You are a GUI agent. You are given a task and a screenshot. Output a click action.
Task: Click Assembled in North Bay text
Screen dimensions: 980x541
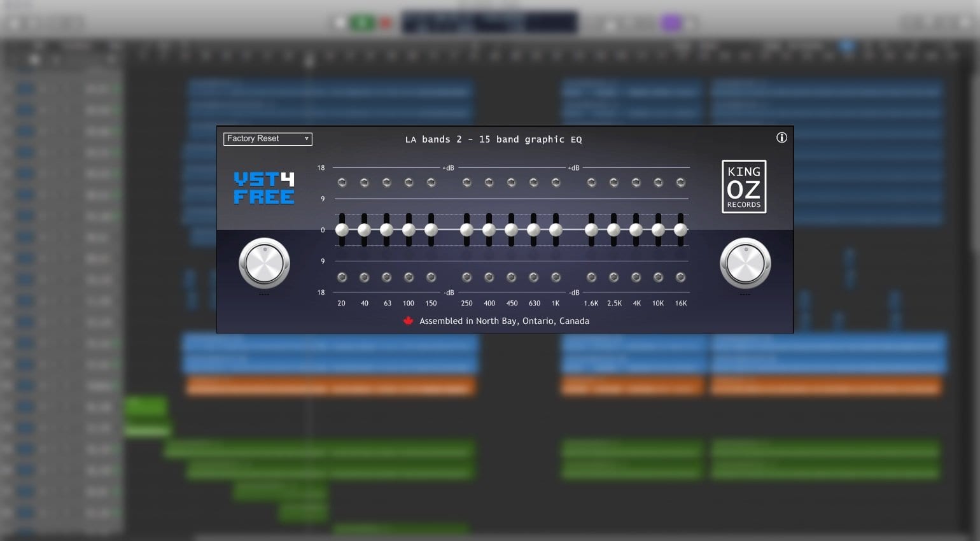(504, 321)
